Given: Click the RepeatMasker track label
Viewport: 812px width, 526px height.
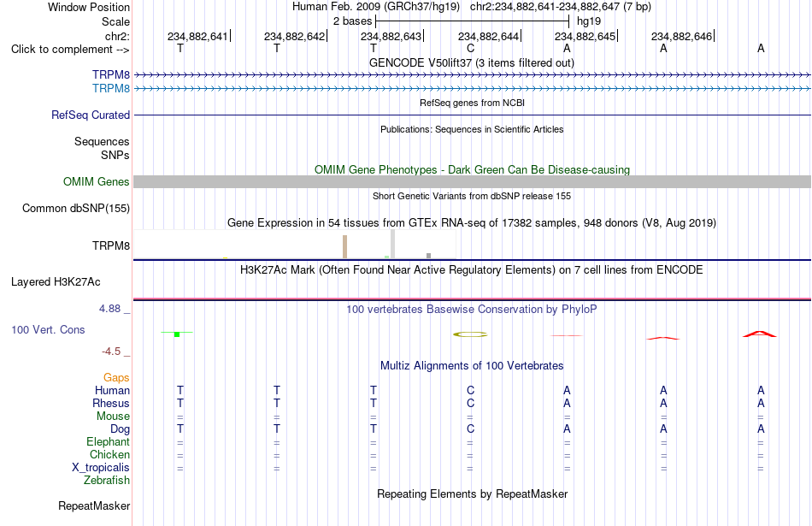Looking at the screenshot, I should 94,505.
